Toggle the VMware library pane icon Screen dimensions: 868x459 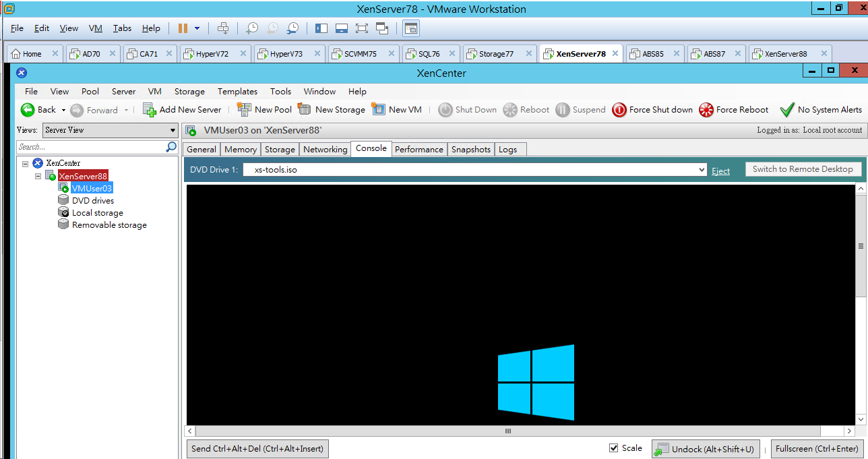pos(321,28)
